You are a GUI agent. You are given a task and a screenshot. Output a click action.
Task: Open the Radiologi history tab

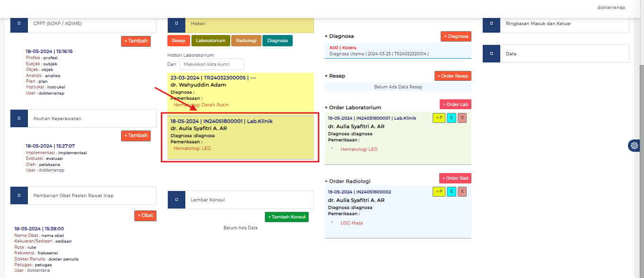(246, 41)
